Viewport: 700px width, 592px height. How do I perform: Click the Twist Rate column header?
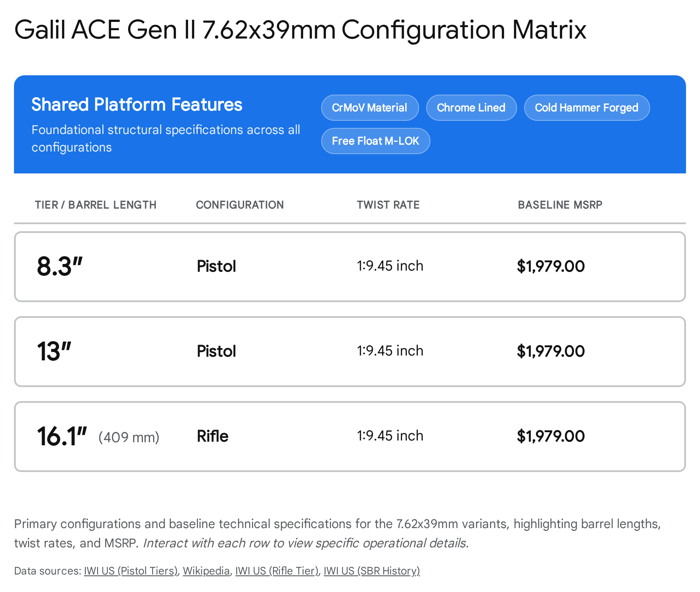388,205
